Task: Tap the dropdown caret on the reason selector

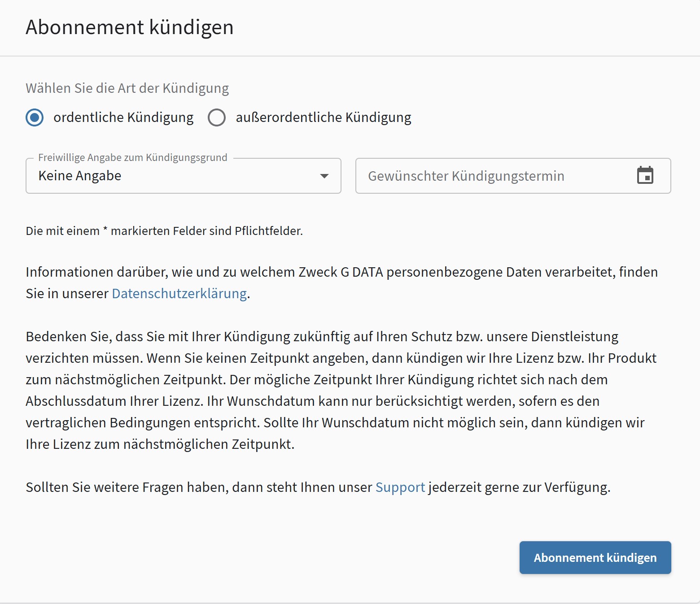Action: [324, 176]
